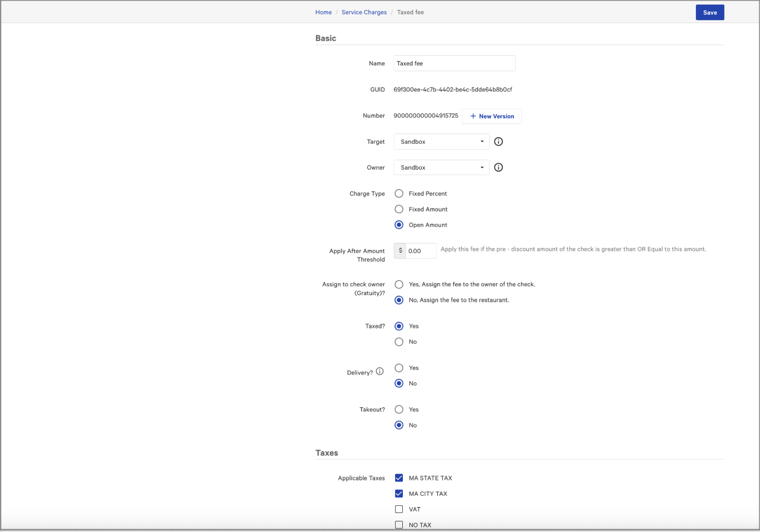Click the info icon next to Owner dropdown
Screen dimensions: 760x532
[499, 167]
